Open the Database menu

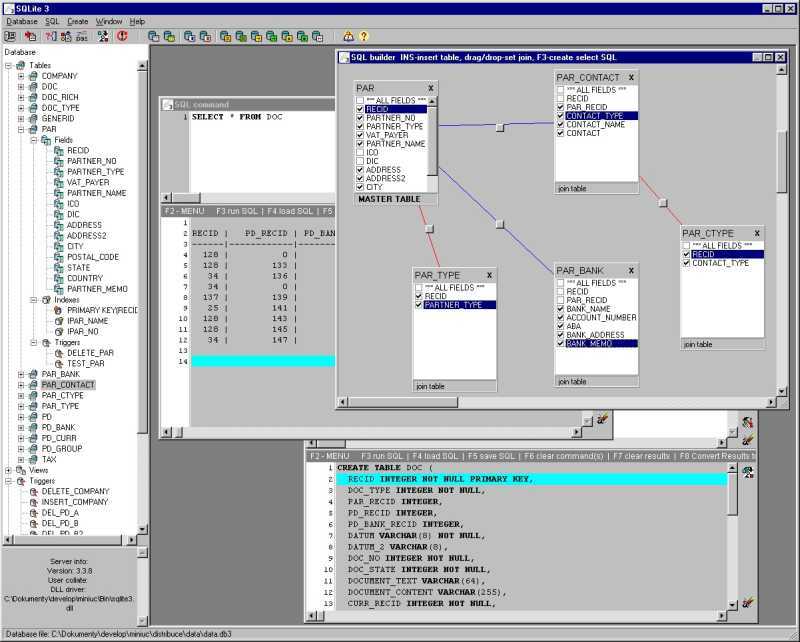tap(22, 21)
